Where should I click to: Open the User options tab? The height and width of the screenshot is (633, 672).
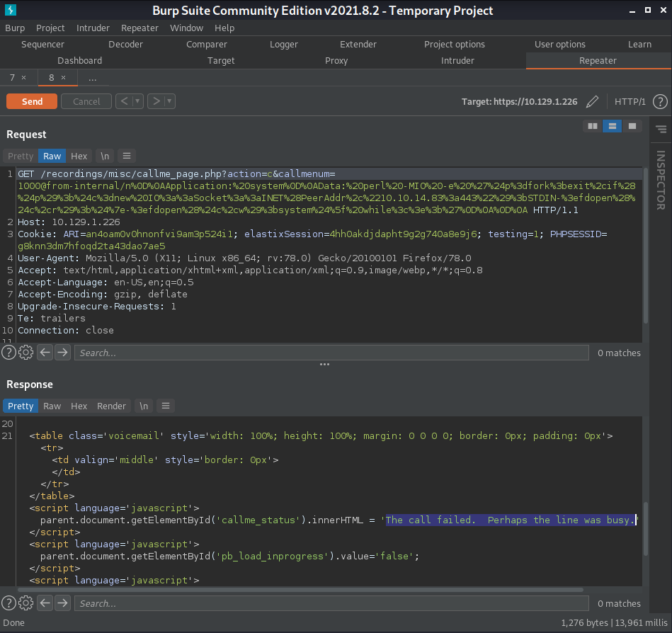pyautogui.click(x=559, y=44)
